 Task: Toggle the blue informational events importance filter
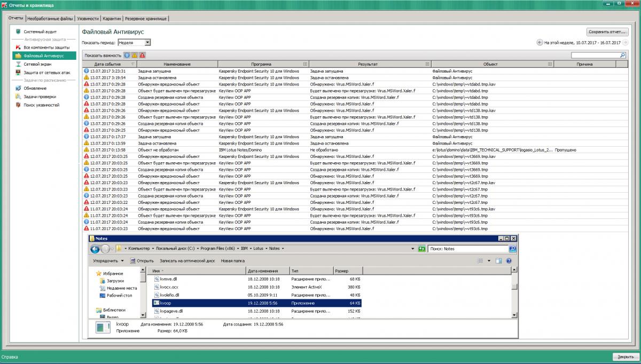click(127, 55)
